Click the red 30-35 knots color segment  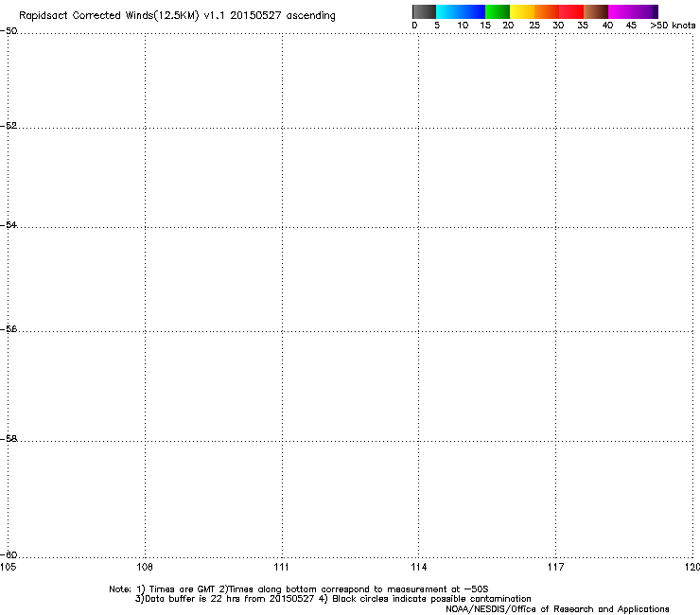571,11
